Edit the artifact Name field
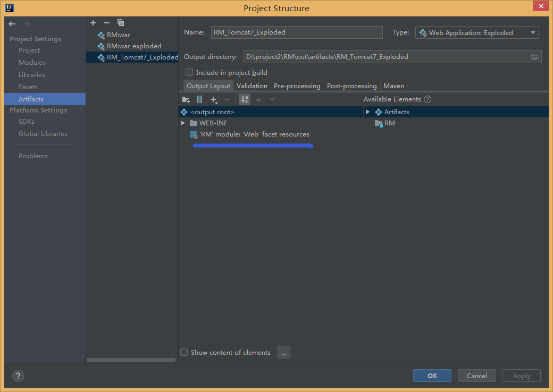Viewport: 553px width, 392px height. (x=297, y=32)
